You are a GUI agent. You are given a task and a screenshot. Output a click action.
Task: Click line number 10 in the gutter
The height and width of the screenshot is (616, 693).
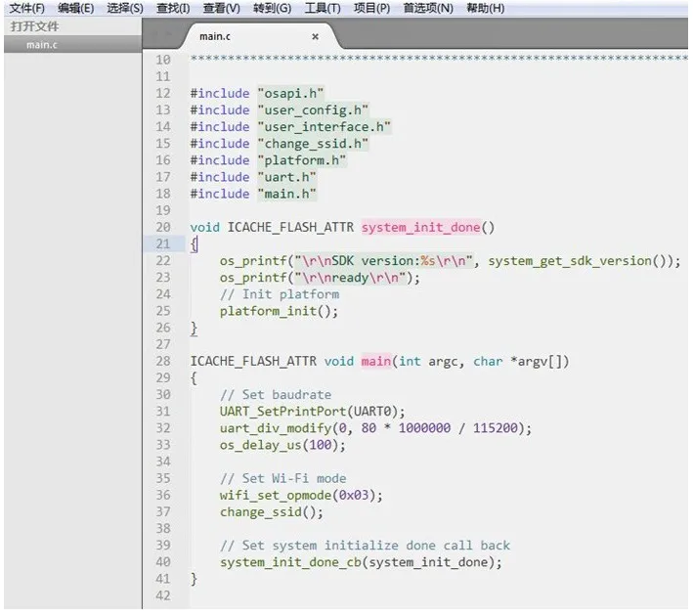[x=162, y=60]
